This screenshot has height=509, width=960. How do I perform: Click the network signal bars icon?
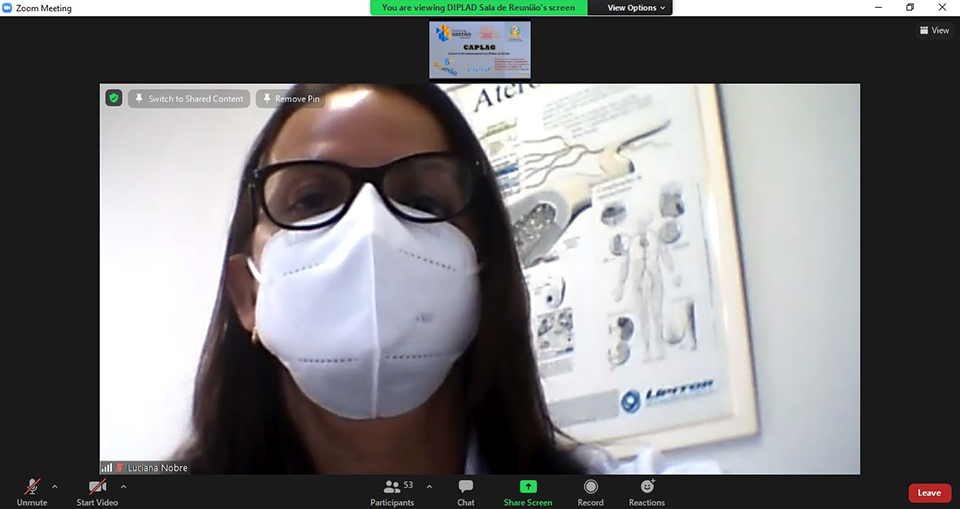[106, 468]
